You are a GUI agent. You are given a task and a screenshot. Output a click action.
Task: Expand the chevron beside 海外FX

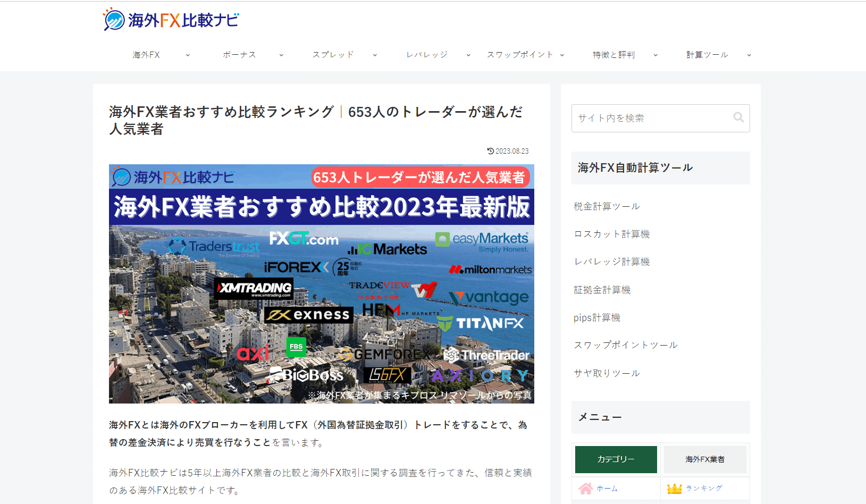(188, 55)
